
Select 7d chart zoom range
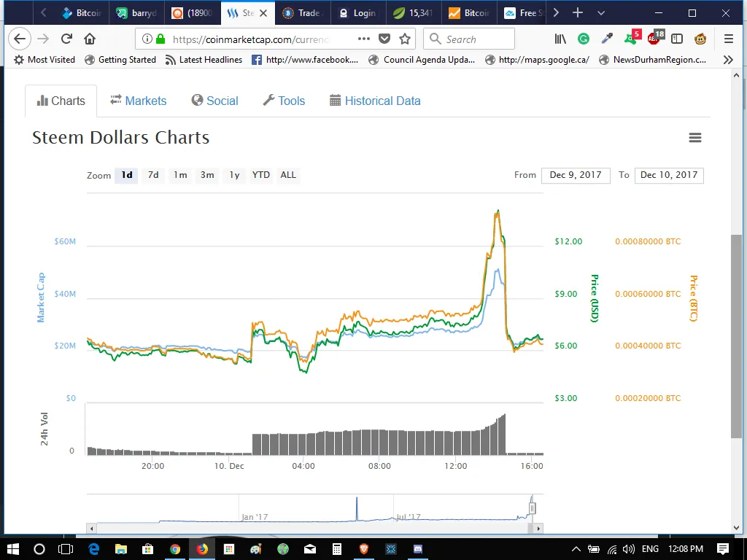tap(153, 175)
